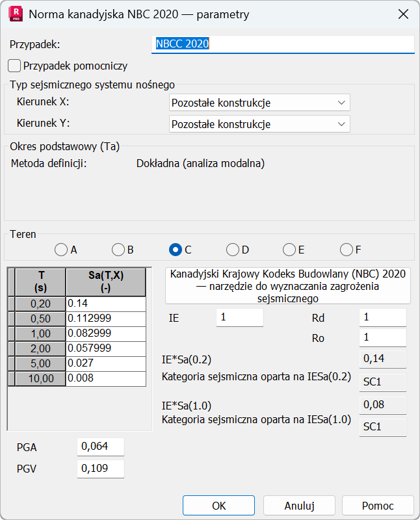Pick terrain class E radio option

289,250
